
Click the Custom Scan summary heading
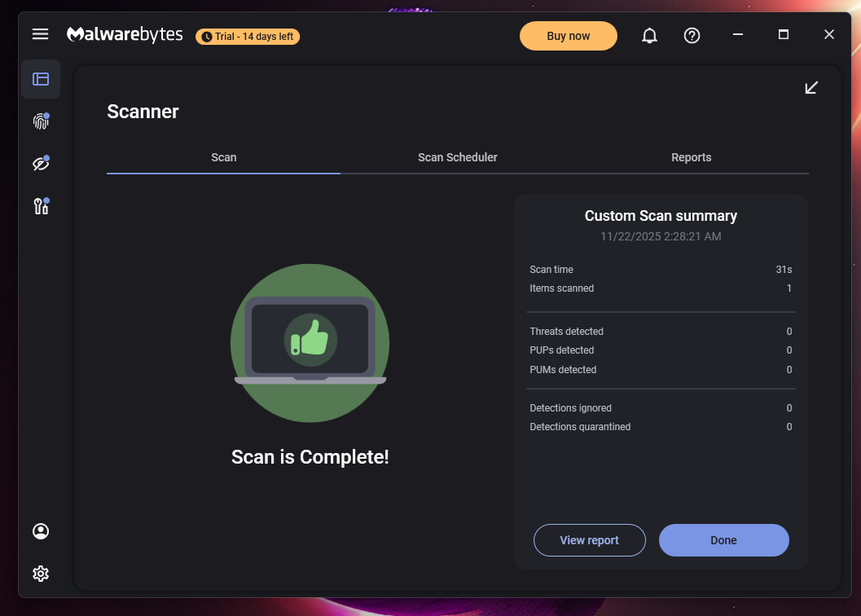(661, 216)
